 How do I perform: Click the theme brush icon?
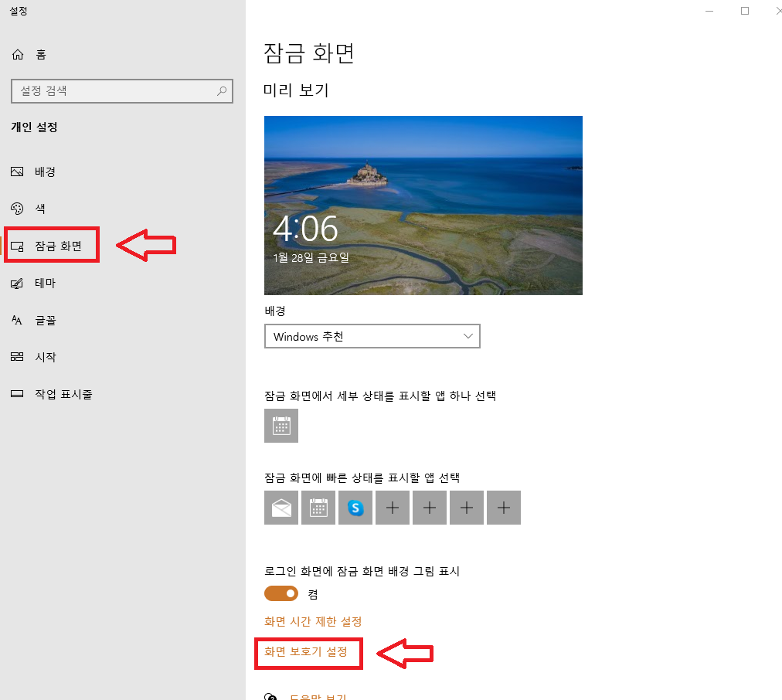[17, 284]
